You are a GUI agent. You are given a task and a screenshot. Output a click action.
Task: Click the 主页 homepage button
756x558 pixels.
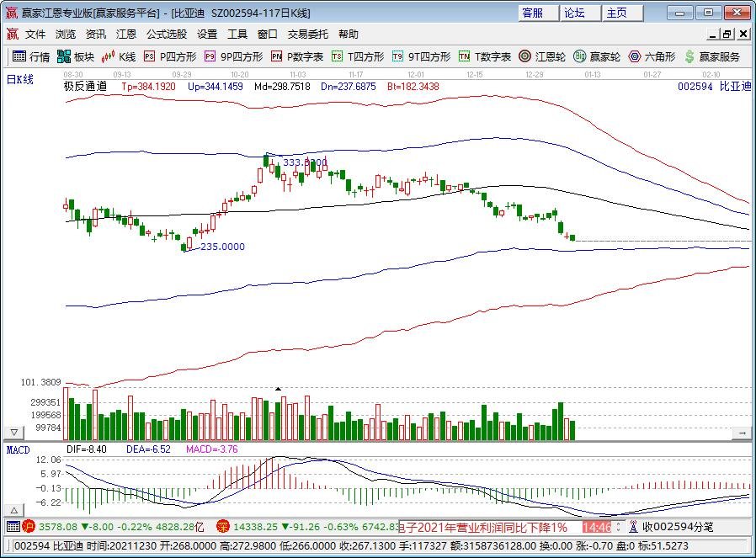tap(622, 13)
